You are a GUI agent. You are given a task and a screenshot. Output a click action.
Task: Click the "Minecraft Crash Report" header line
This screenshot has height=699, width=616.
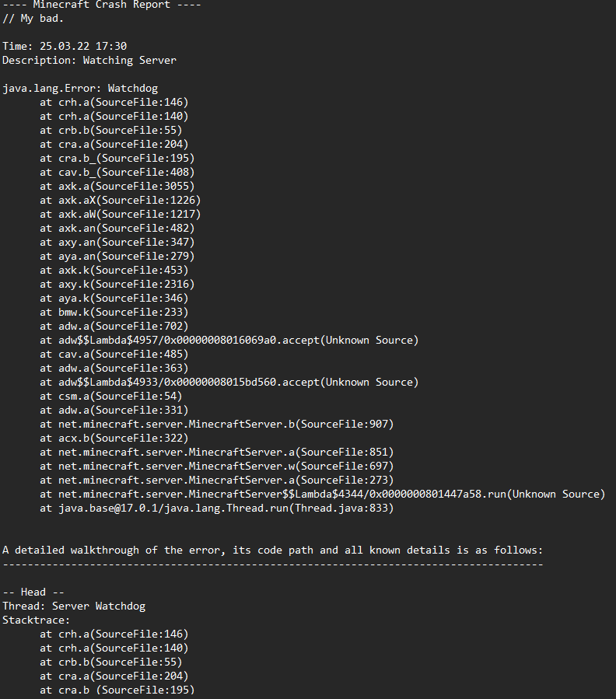pos(101,5)
